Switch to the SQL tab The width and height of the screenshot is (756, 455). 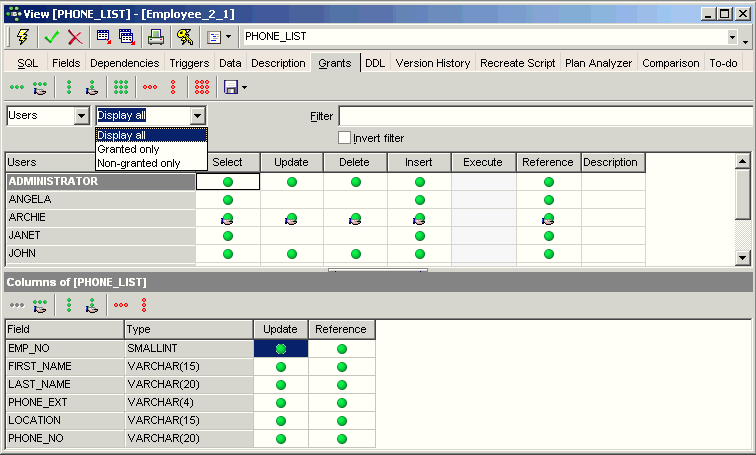click(x=27, y=63)
